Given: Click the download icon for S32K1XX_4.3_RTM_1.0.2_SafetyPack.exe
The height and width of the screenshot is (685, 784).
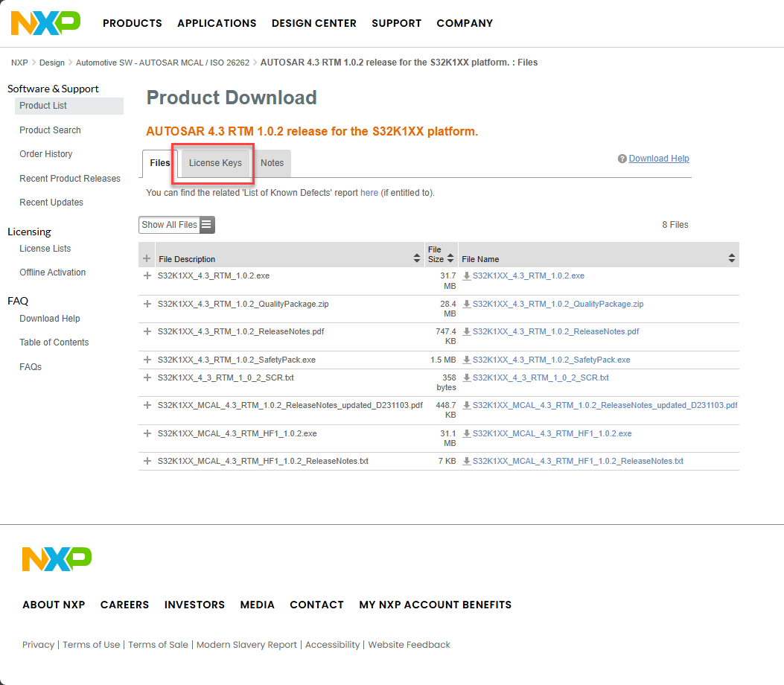Looking at the screenshot, I should coord(466,360).
